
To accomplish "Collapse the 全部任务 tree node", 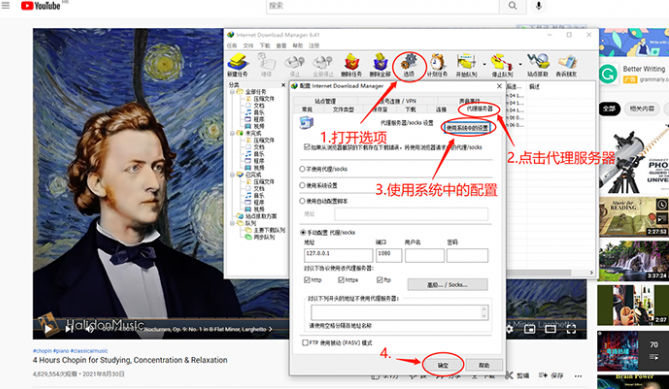I will click(233, 92).
